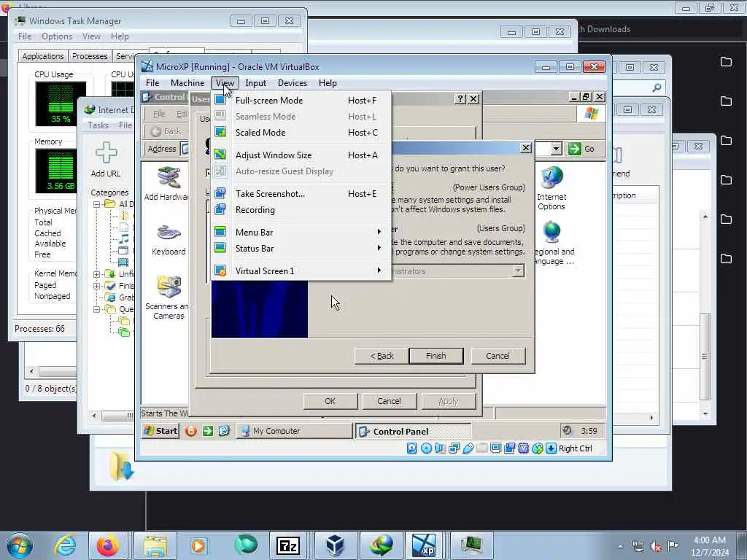Image resolution: width=747 pixels, height=560 pixels.
Task: Click the hard disk indicator in VirtualBox status bar
Action: [x=412, y=448]
